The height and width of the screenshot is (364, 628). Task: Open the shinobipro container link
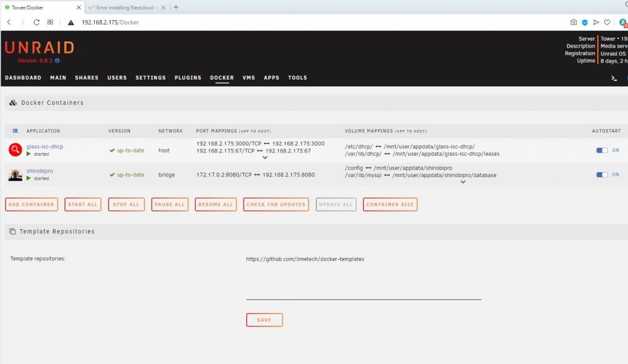[x=40, y=171]
